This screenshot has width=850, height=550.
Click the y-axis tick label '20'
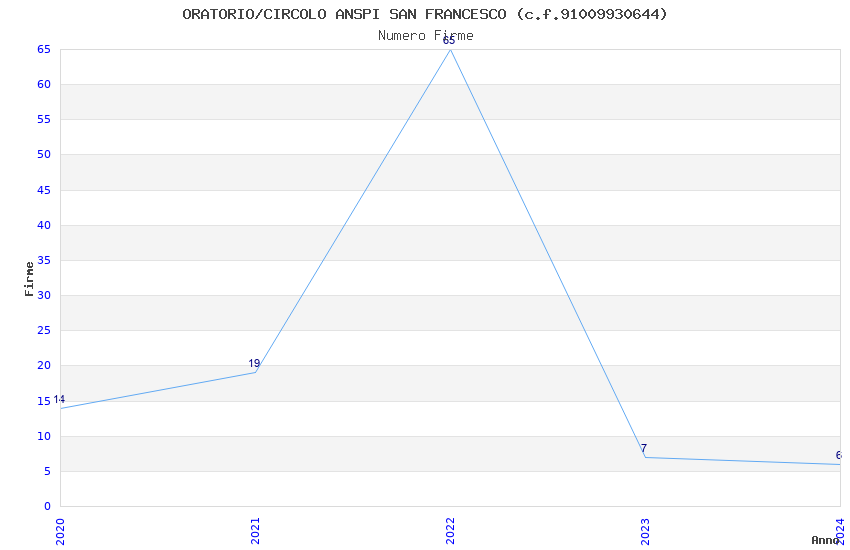tap(44, 366)
